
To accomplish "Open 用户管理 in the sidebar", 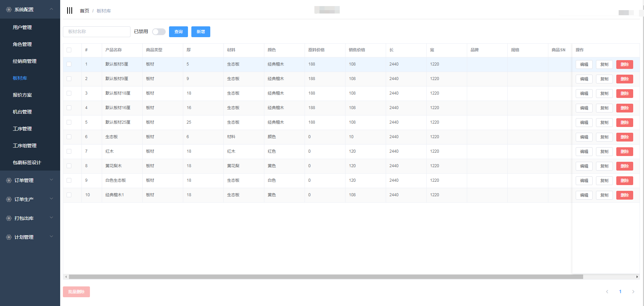I will point(22,27).
